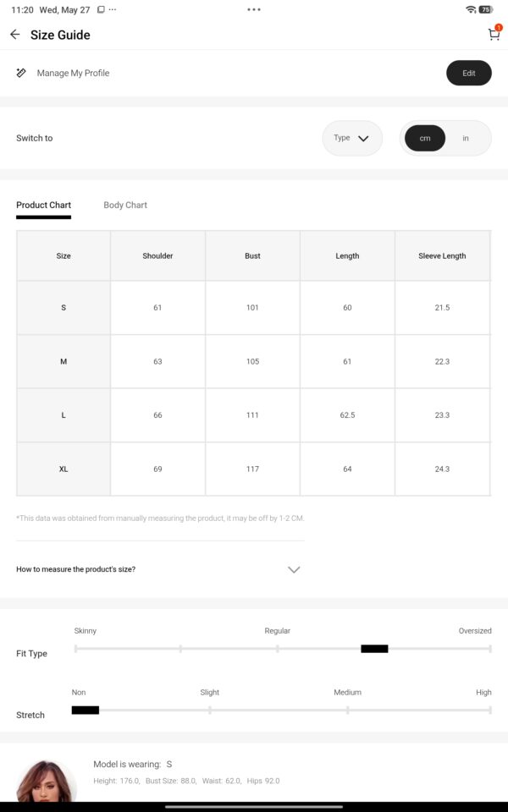Click the Stretch slider Non marker

tap(85, 710)
